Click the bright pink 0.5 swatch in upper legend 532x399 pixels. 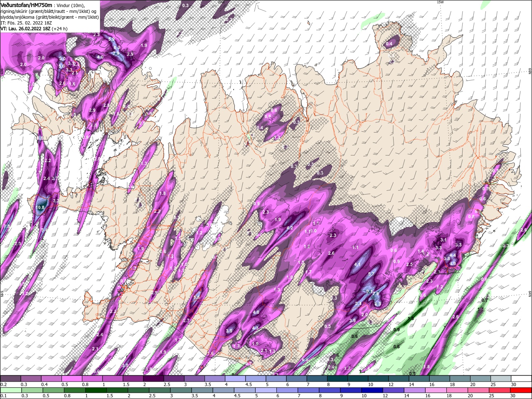click(x=71, y=379)
